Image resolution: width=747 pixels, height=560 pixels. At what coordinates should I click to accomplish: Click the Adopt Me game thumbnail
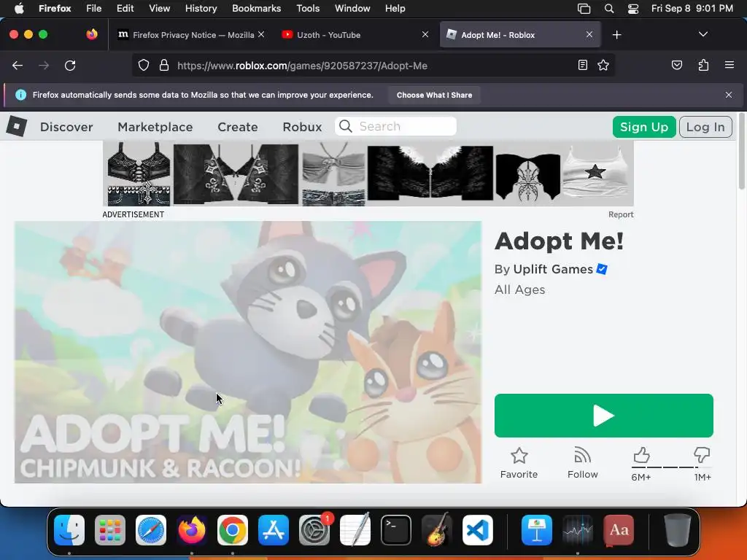(x=248, y=352)
